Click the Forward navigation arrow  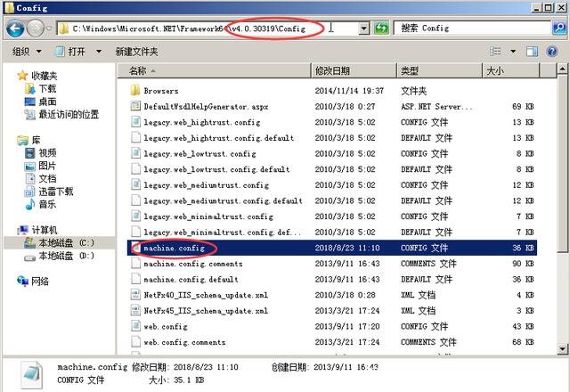36,29
